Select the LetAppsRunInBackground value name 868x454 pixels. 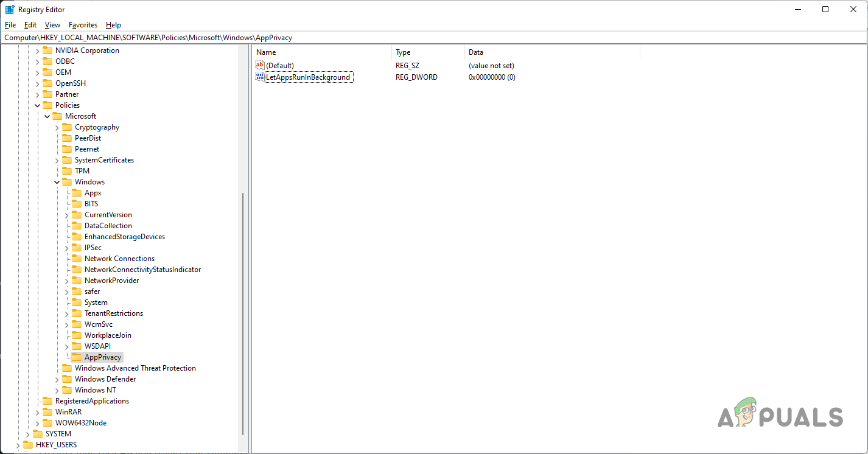308,77
